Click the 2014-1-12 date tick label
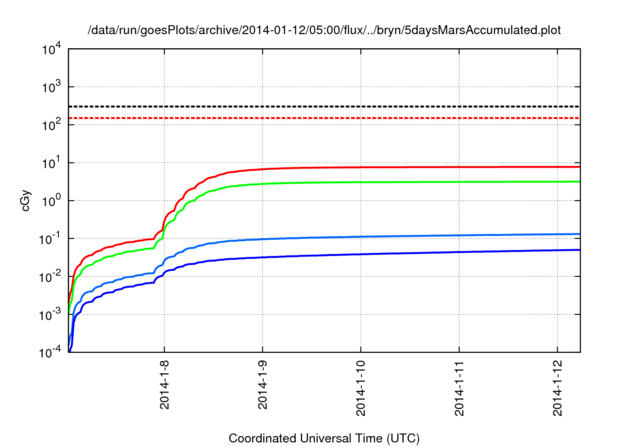The width and height of the screenshot is (640, 448). [558, 388]
